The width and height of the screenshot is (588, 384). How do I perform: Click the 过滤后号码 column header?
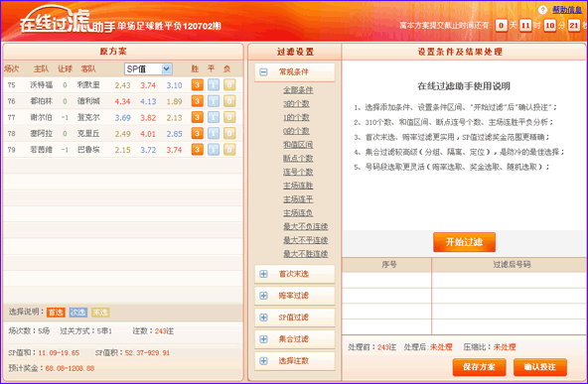(510, 265)
